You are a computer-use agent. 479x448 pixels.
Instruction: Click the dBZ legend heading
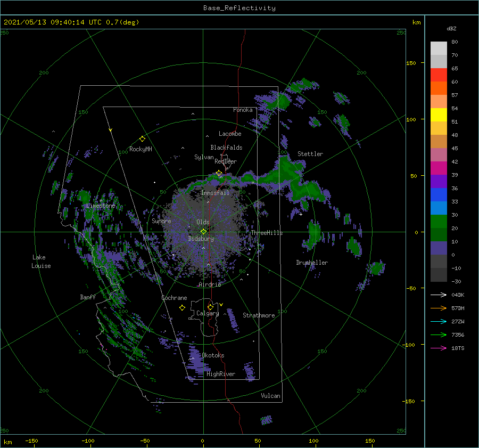click(451, 28)
